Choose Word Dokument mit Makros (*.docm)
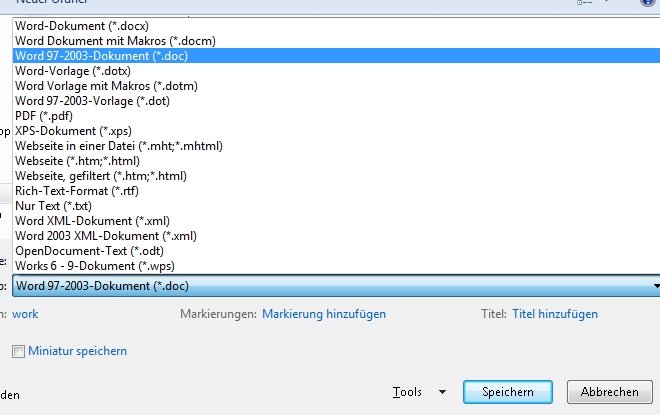Screen dimensions: 660x415 pyautogui.click(x=336, y=41)
